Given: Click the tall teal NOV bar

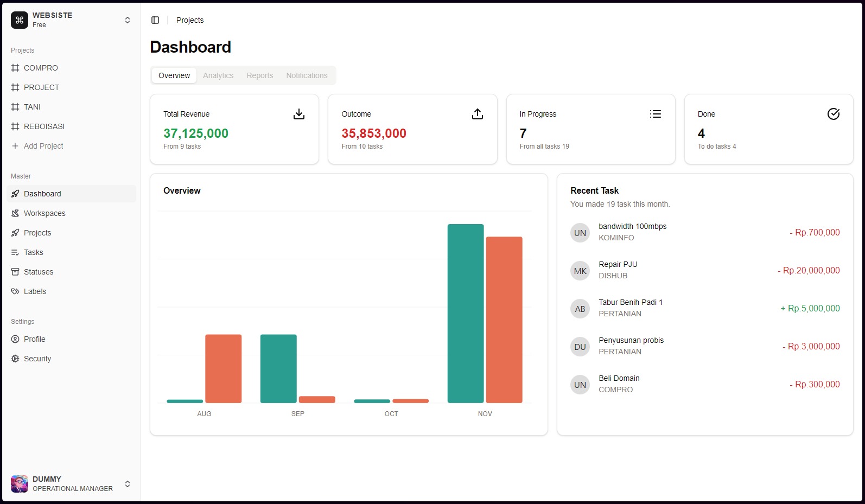Looking at the screenshot, I should (466, 314).
